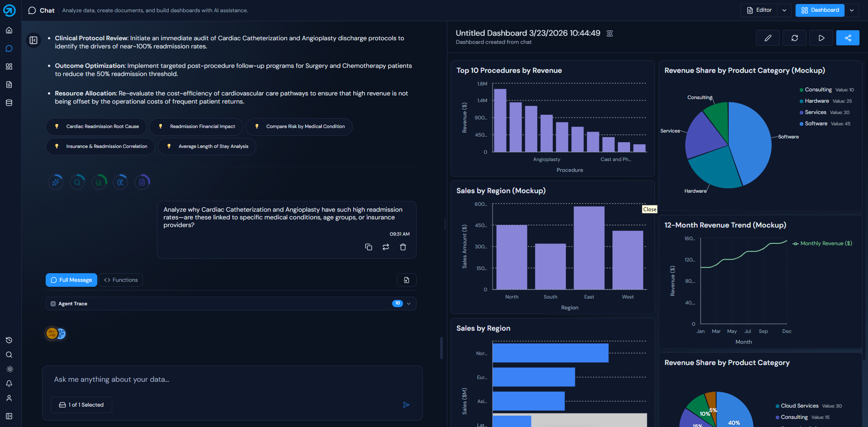Click the chat panel vertical scrollbar
The image size is (868, 427).
click(441, 348)
